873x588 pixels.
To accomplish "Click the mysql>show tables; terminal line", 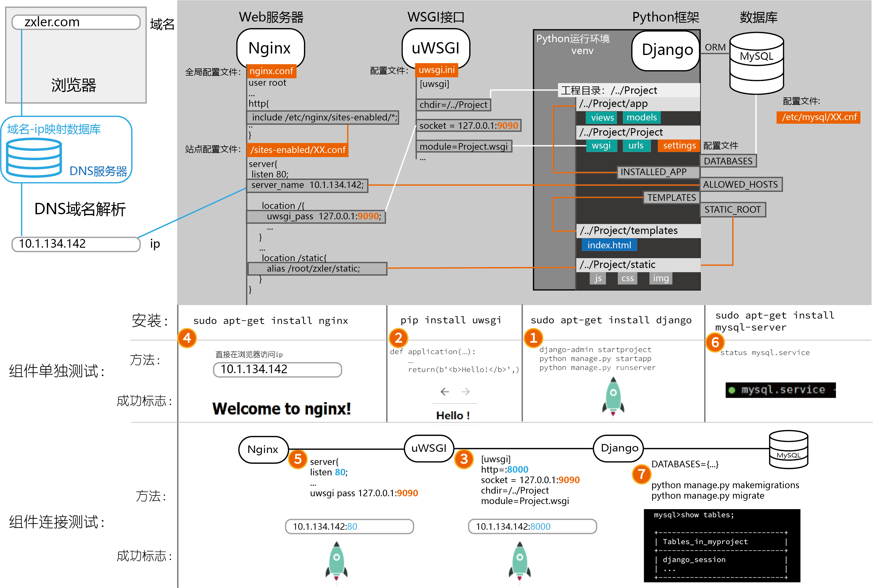I will coord(694,515).
